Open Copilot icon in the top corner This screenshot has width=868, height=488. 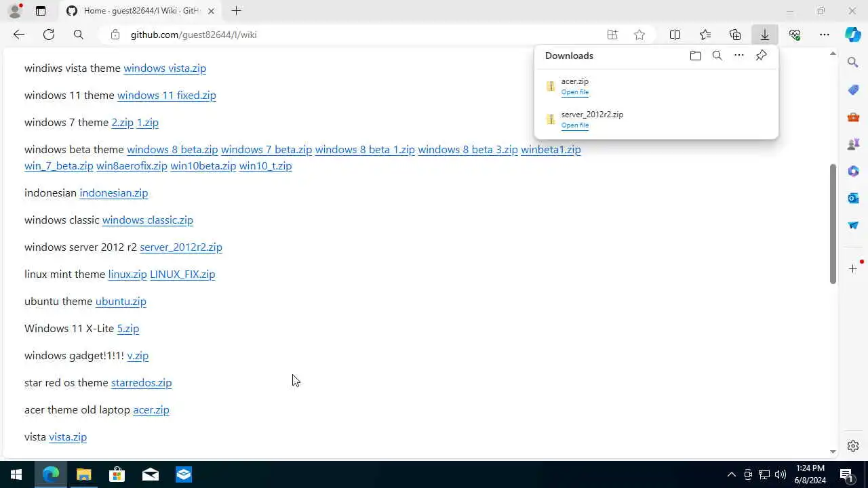tap(853, 35)
